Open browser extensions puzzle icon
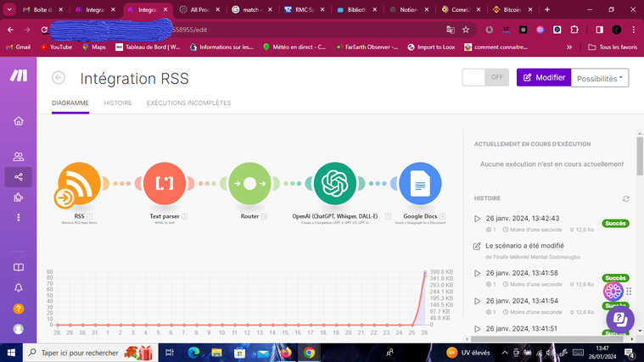644x362 pixels. pyautogui.click(x=574, y=30)
